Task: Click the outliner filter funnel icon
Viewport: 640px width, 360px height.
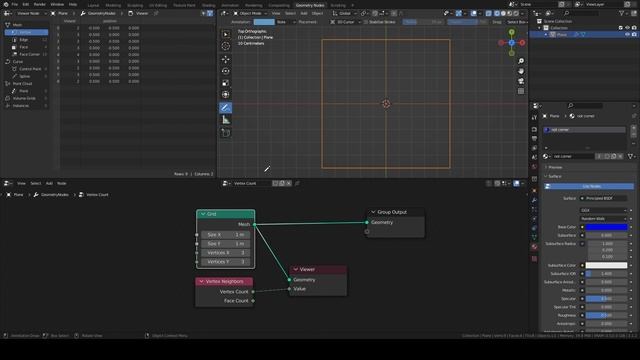Action: click(x=622, y=13)
